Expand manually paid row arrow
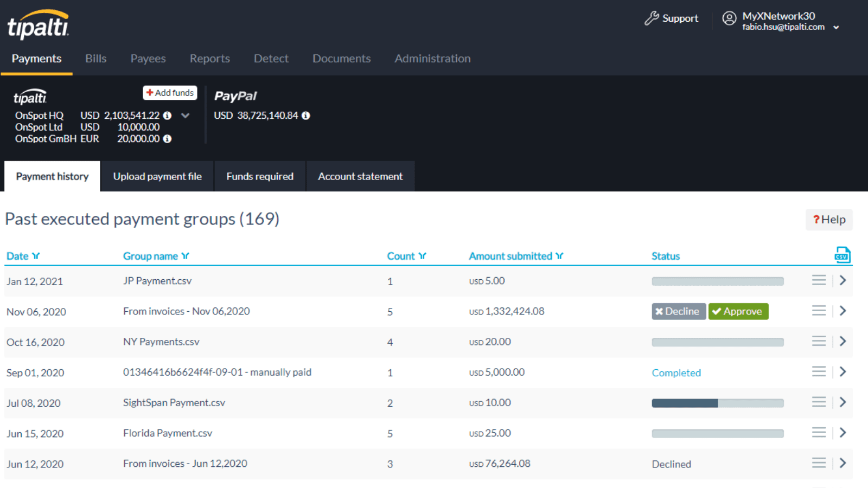The image size is (868, 488). pyautogui.click(x=843, y=371)
